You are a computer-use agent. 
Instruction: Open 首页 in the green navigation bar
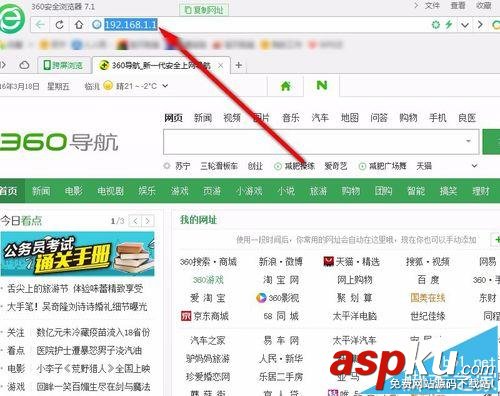click(9, 191)
